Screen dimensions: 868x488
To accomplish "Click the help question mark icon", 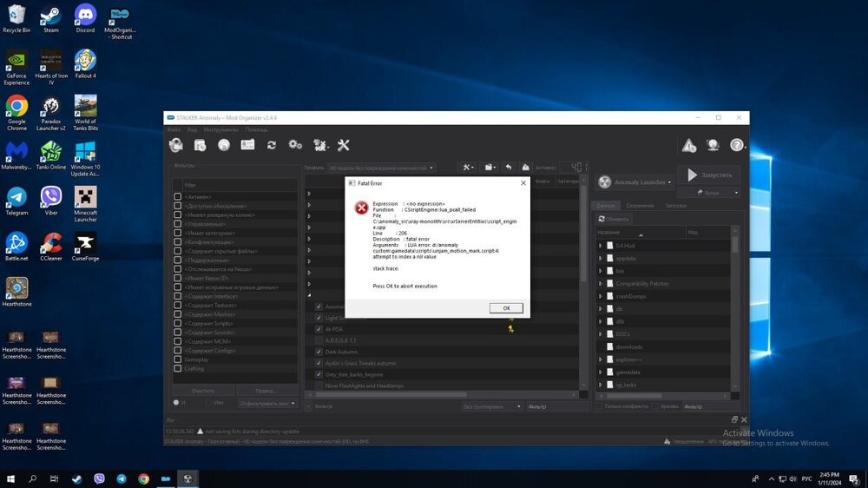I will click(x=737, y=146).
